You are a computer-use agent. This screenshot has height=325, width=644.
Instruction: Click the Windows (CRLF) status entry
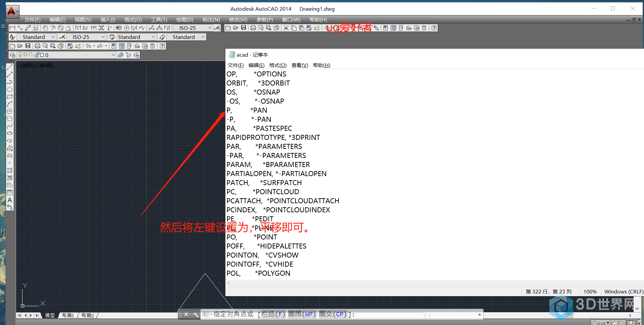[624, 291]
